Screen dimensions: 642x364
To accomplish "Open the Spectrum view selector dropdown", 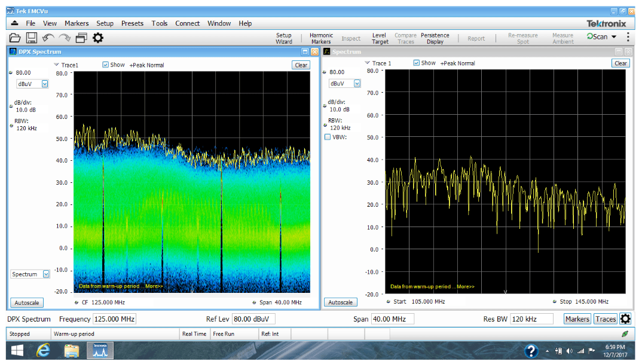I will tap(29, 274).
